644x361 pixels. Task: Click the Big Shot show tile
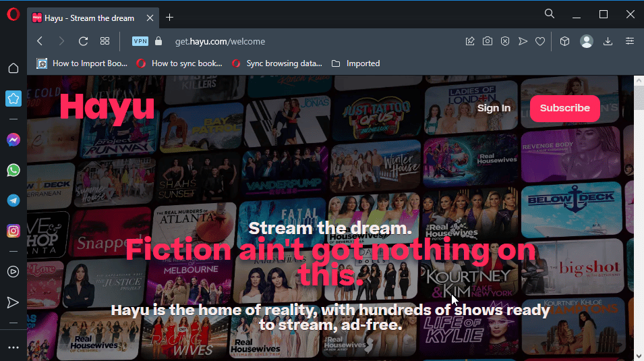[573, 267]
